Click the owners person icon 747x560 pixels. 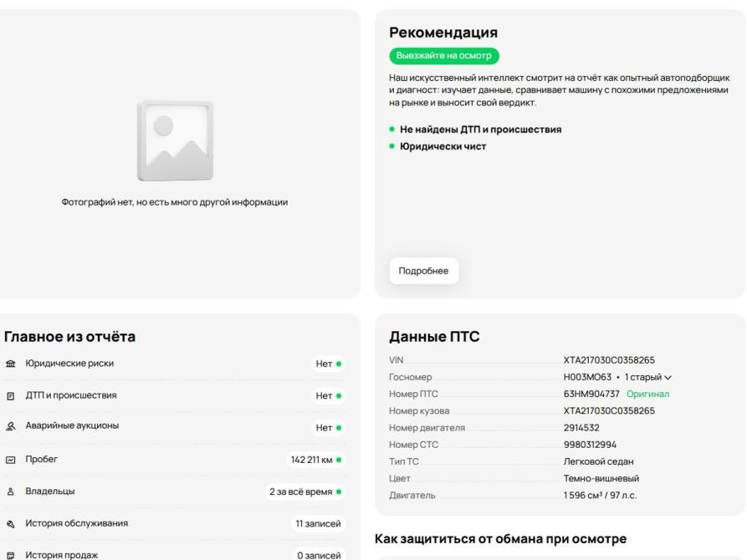pyautogui.click(x=11, y=491)
